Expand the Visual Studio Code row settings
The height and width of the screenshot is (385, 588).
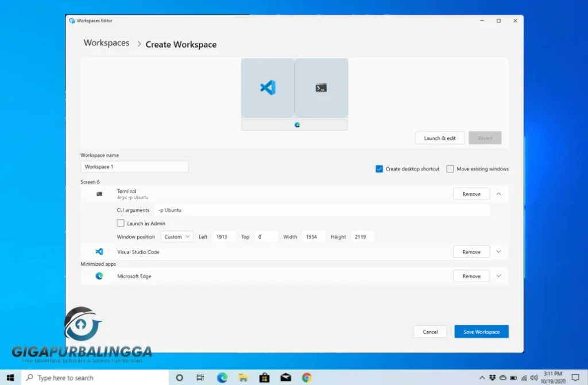(498, 251)
